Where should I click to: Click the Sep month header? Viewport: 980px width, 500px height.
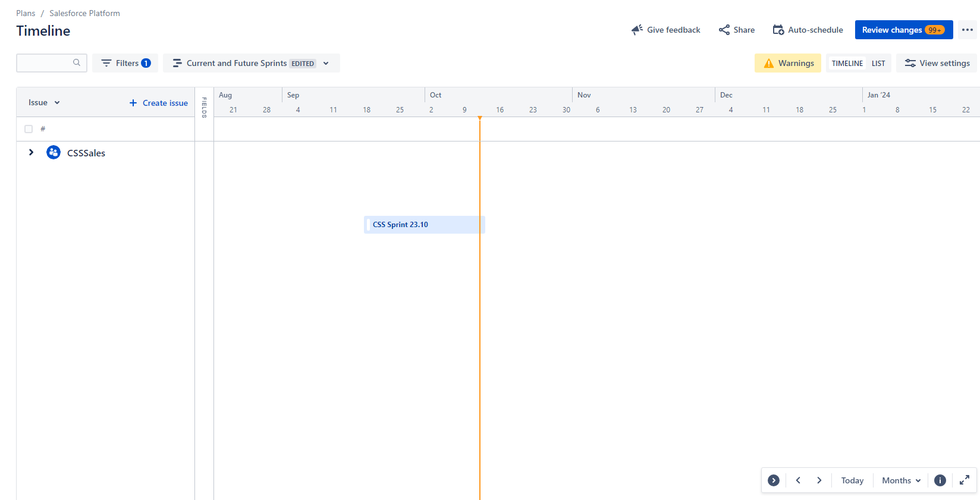tap(293, 95)
